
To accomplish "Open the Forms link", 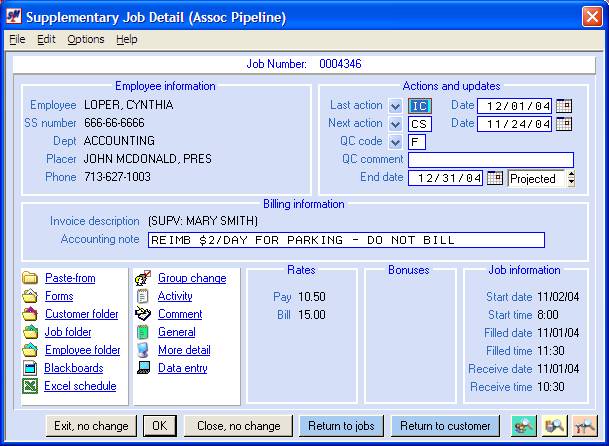I will point(59,296).
